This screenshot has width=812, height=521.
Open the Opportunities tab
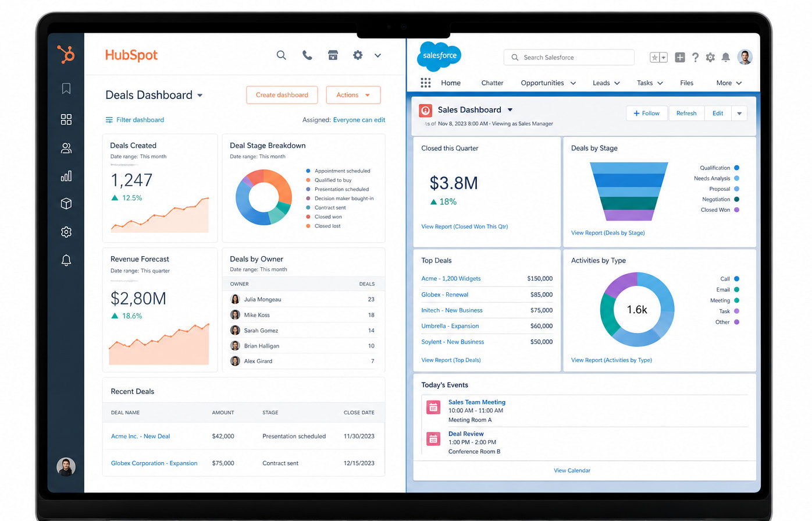point(542,83)
